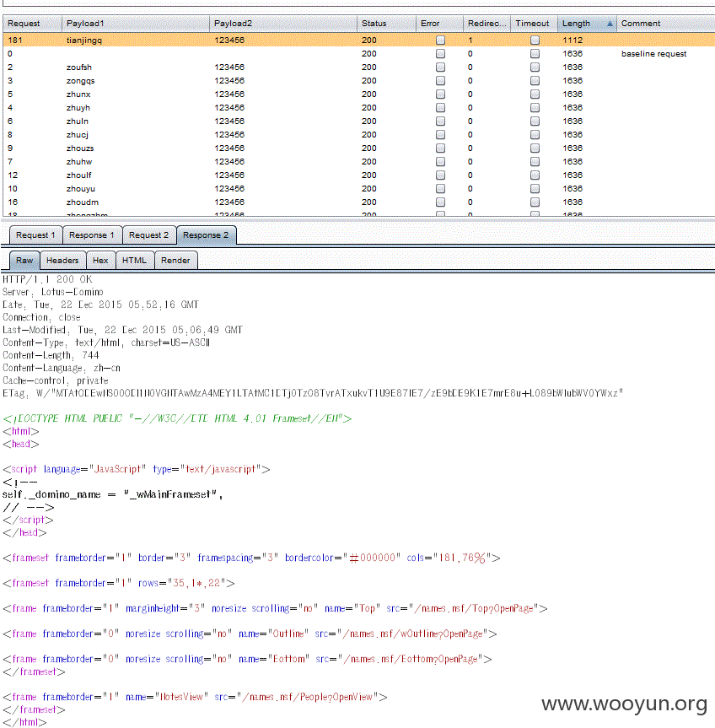Sort results by the Length column arrow
Viewport: 715px width, 728px height.
[x=610, y=24]
